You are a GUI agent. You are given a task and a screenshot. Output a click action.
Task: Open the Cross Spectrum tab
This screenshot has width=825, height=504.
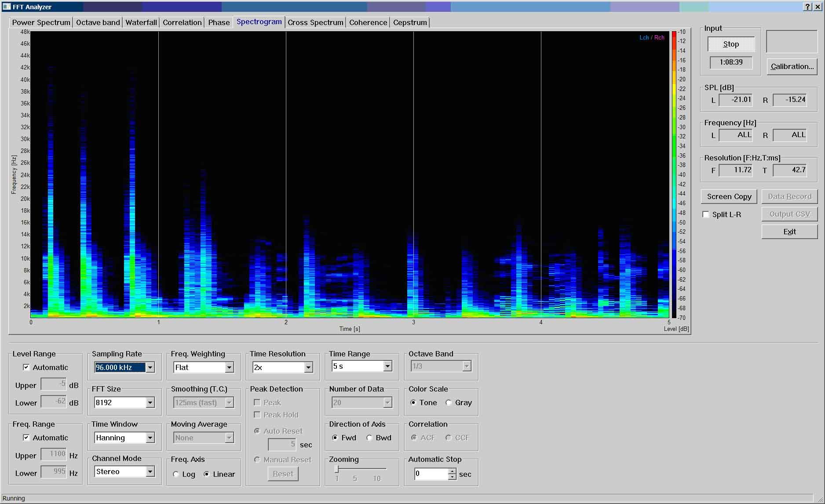(x=315, y=22)
